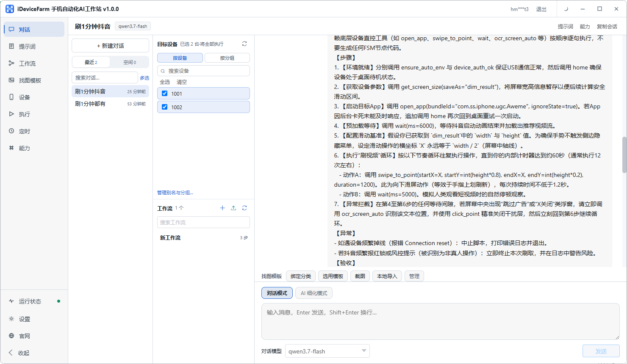627x364 pixels.
Task: Open the 定时 sidebar section
Action: click(34, 131)
